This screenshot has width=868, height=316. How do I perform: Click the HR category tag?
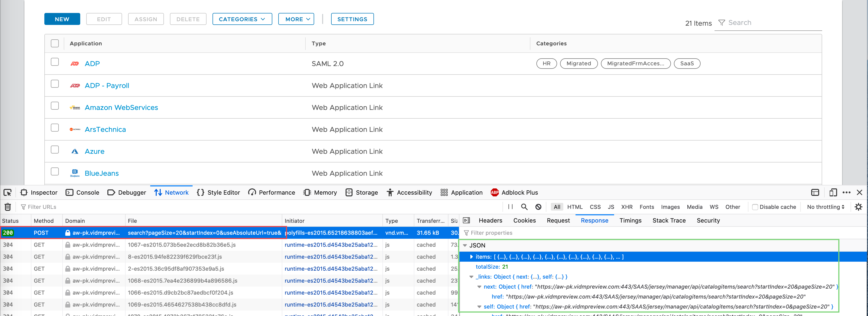(x=546, y=64)
